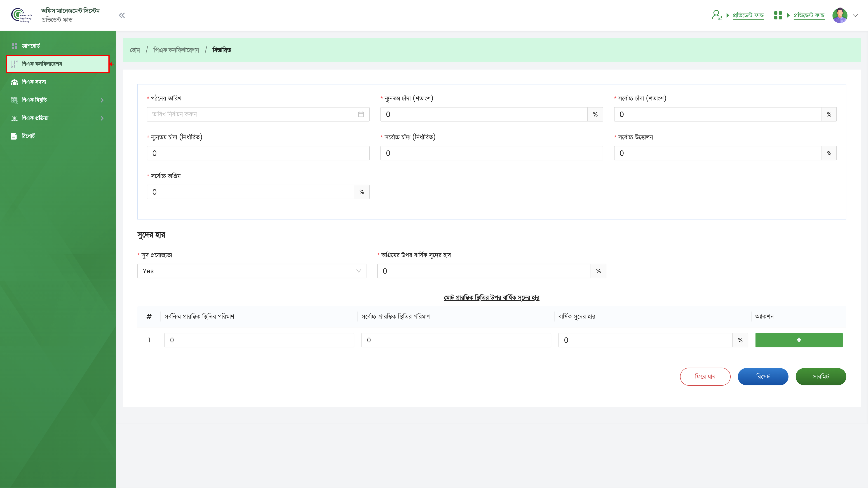The width and height of the screenshot is (868, 488).
Task: Click the সর্বোচ্চ অগ্রিম input field
Action: tap(250, 192)
